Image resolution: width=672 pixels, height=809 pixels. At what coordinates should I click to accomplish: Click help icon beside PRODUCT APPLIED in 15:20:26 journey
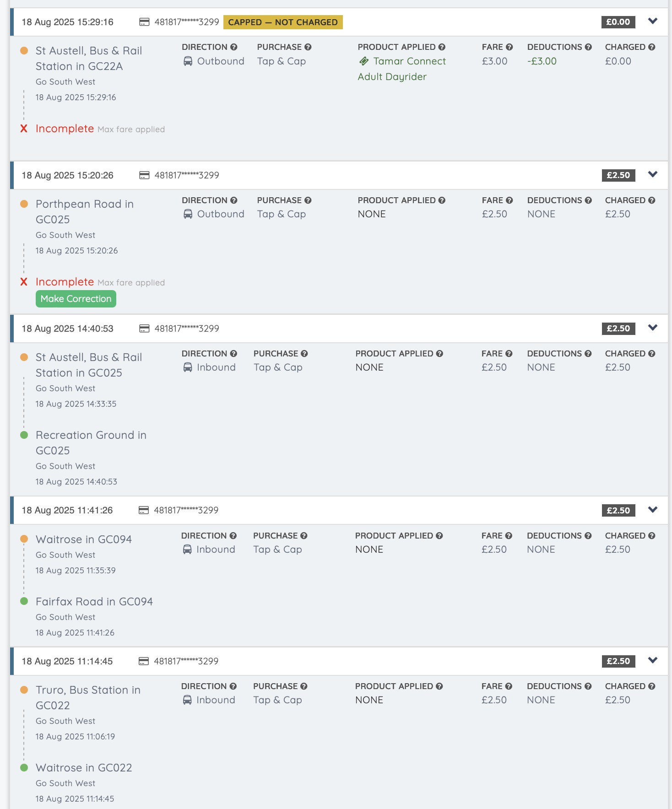coord(442,200)
